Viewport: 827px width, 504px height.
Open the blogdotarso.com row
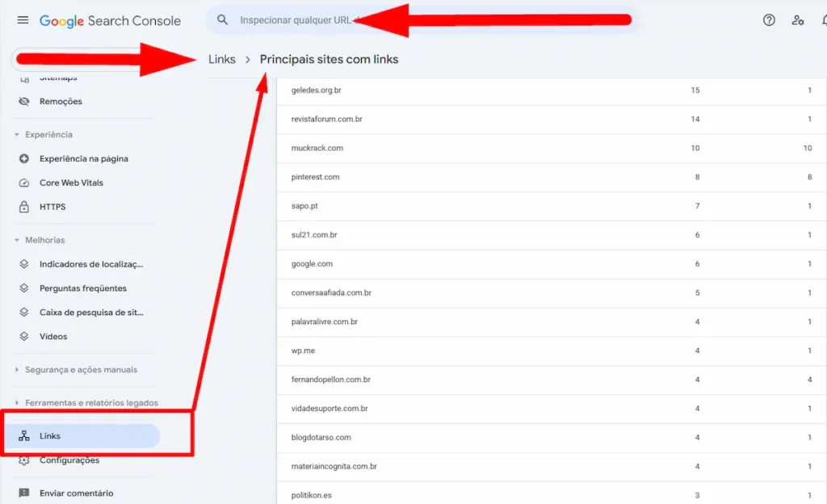click(552, 438)
